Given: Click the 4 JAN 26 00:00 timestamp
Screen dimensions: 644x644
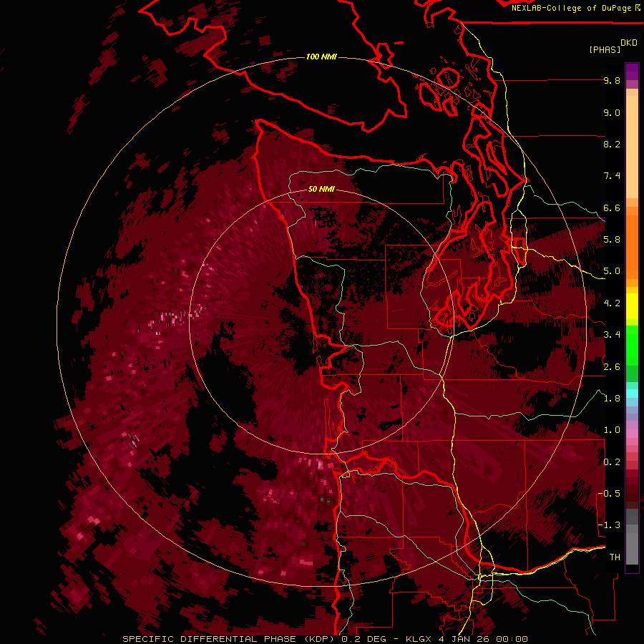Looking at the screenshot, I should point(483,639).
